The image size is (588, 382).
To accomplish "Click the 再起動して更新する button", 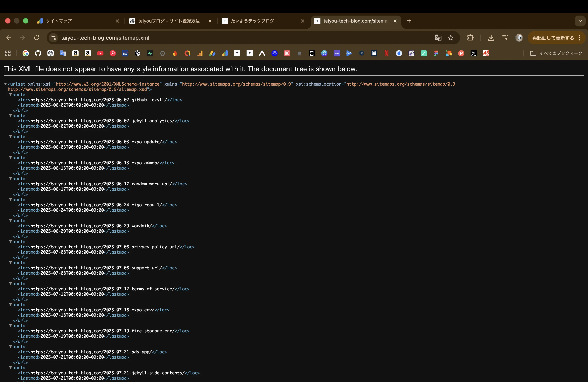I will [x=553, y=38].
